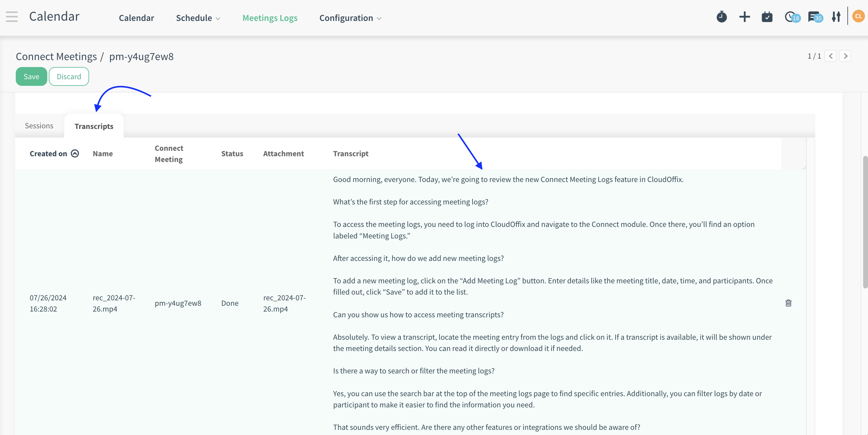The height and width of the screenshot is (435, 868).
Task: Open Meetings Logs menu item
Action: point(269,18)
